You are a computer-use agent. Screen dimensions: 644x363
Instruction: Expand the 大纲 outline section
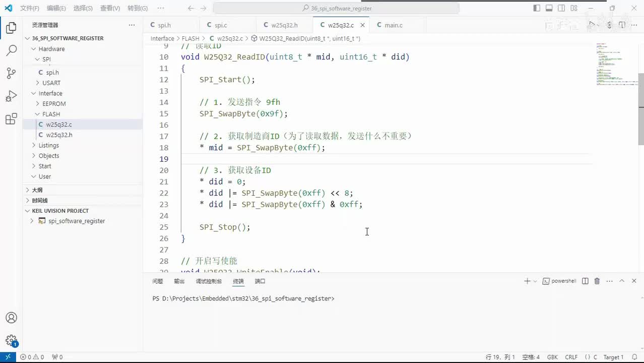click(x=28, y=190)
